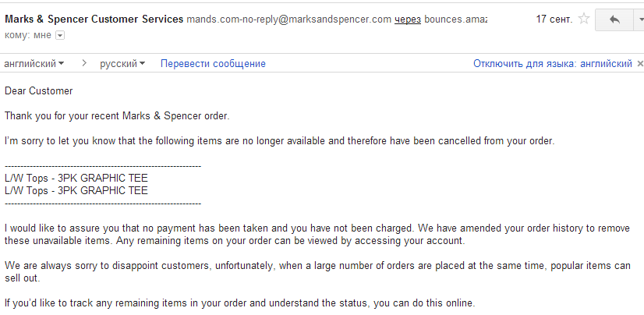644x315 pixels.
Task: Open the "русский" target language dropdown
Action: (x=122, y=63)
